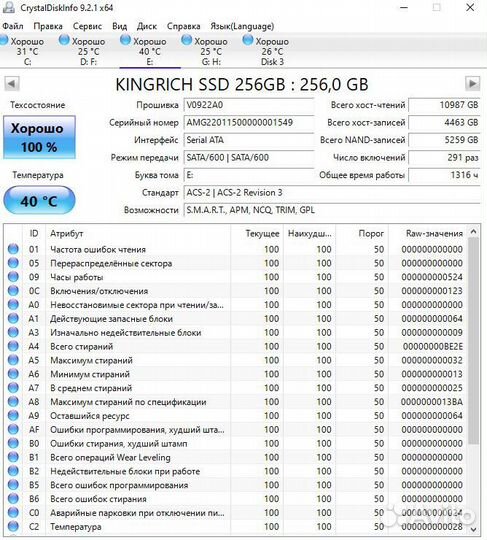Click status icon of attribute A3

pos(13,332)
